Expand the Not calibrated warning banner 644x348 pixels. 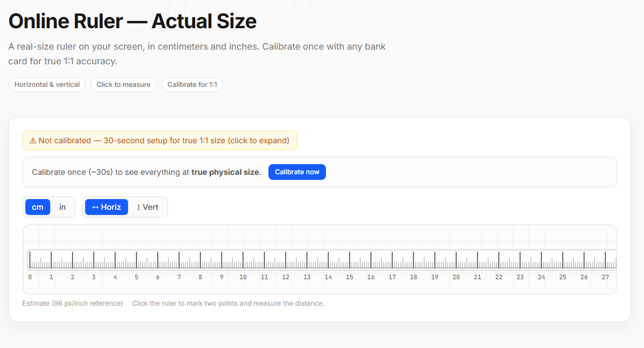click(160, 140)
